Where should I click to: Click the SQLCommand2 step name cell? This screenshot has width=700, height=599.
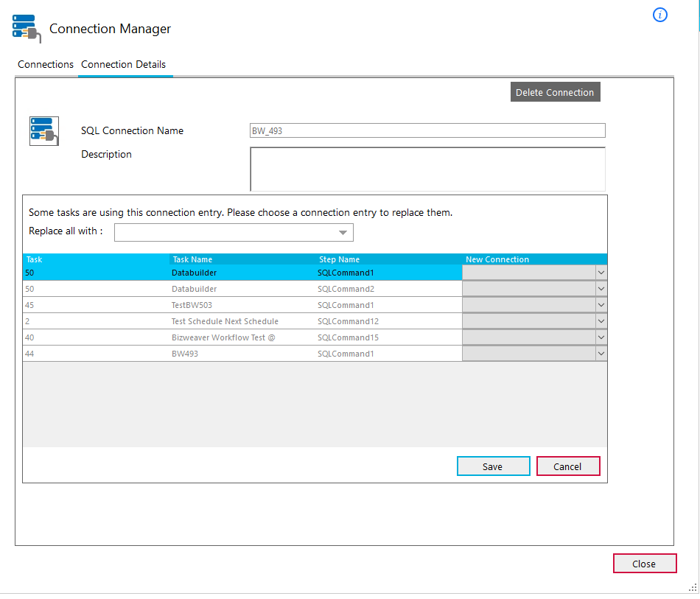point(389,289)
